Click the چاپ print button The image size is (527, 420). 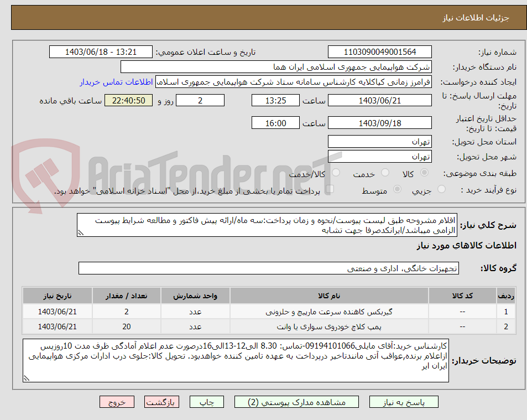(x=207, y=402)
